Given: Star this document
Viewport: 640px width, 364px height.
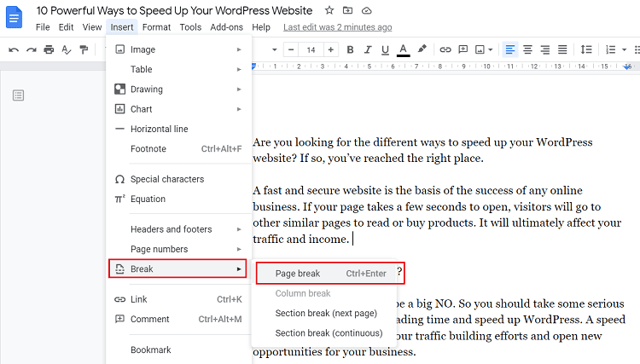Looking at the screenshot, I should tap(329, 10).
